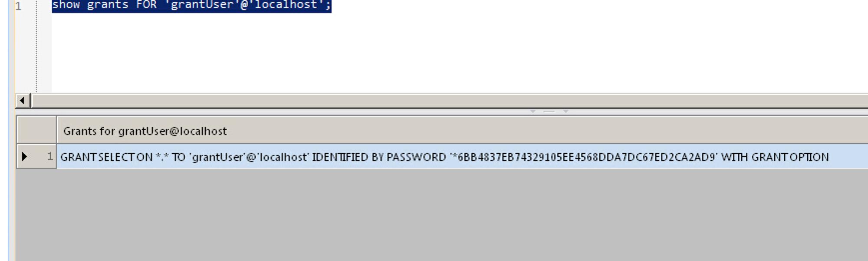Click the horizontal scrollbar left arrow
The image size is (868, 261).
(22, 101)
